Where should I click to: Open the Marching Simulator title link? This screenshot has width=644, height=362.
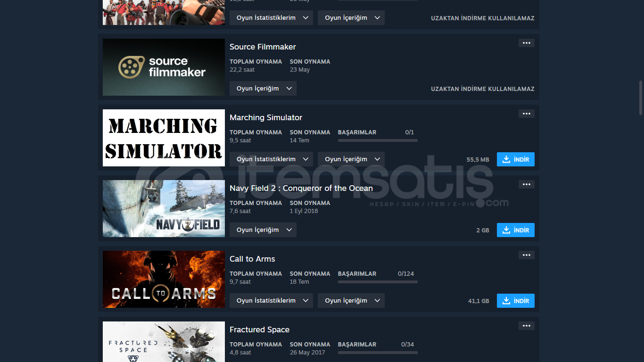(x=266, y=117)
